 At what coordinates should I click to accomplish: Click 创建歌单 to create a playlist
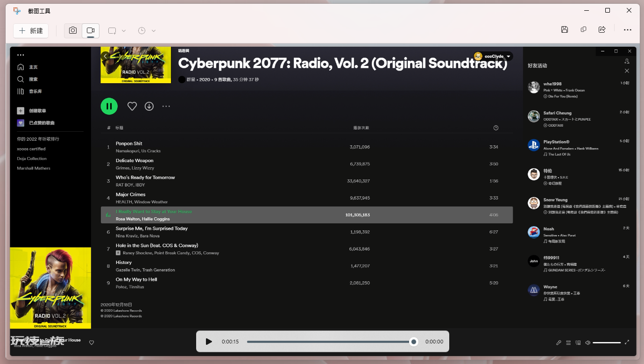[x=32, y=111]
